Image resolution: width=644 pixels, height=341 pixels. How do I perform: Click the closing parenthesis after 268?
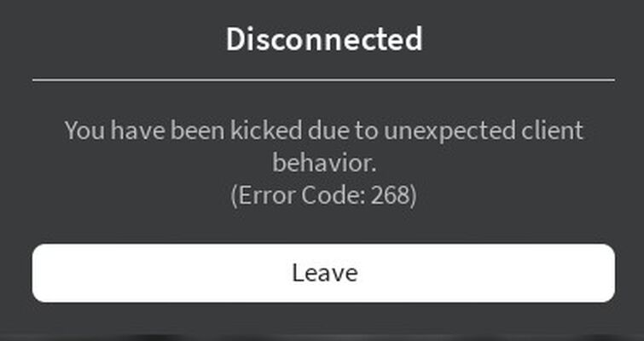pyautogui.click(x=413, y=196)
